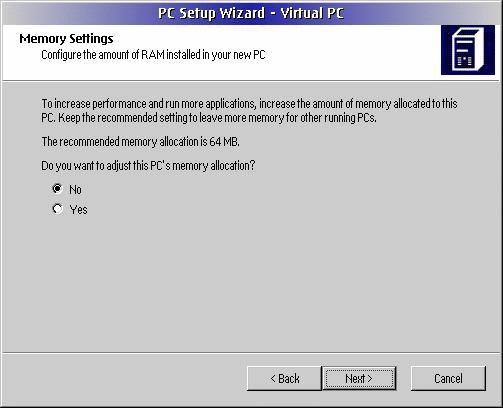The image size is (503, 408).
Task: Click the "Configure the amount of RAM" subtitle
Action: [x=153, y=55]
